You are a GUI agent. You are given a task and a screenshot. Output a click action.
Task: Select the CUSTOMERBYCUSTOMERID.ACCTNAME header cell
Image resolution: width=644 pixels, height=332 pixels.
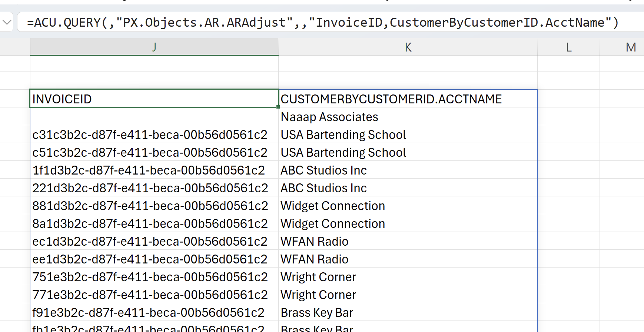click(x=408, y=99)
